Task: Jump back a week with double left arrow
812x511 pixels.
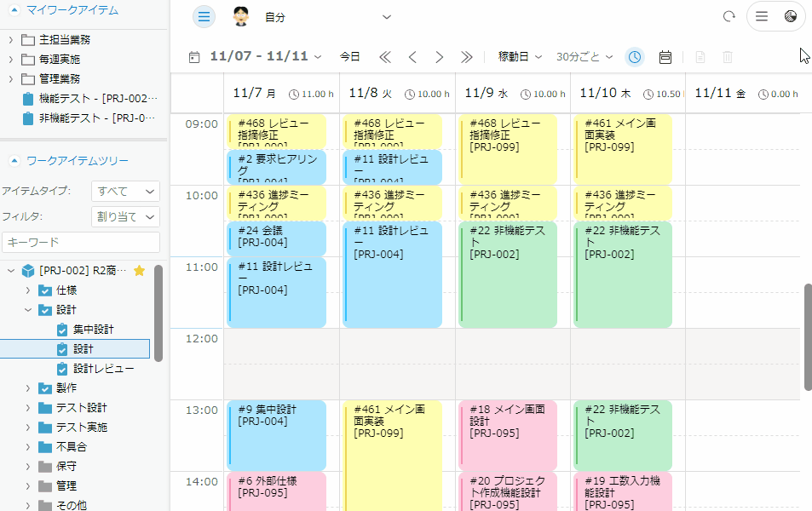Action: pos(385,57)
